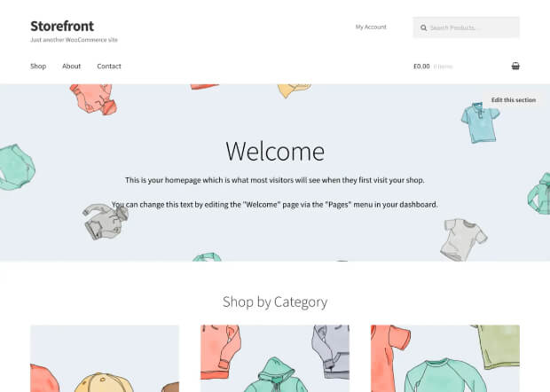550x392 pixels.
Task: Click the Shop by Category heading
Action: tap(275, 302)
